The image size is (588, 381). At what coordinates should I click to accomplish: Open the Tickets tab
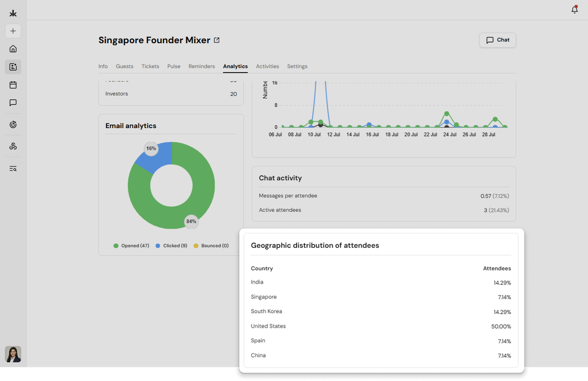(x=150, y=67)
